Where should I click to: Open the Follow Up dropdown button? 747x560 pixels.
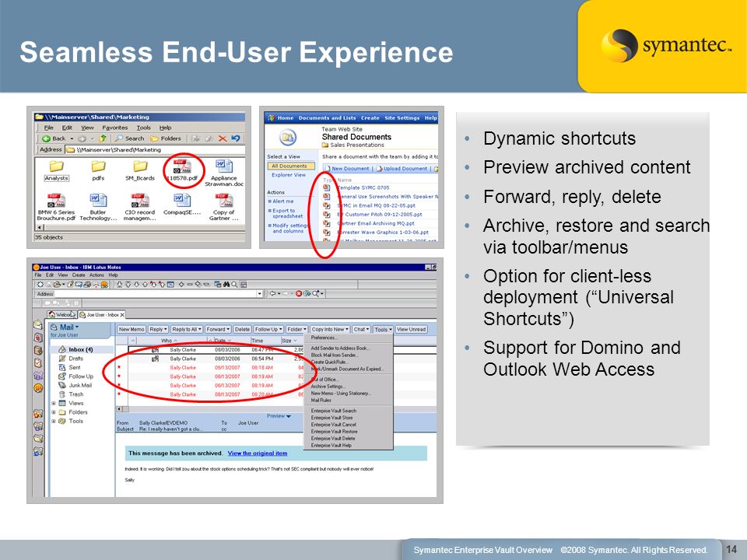pos(268,330)
